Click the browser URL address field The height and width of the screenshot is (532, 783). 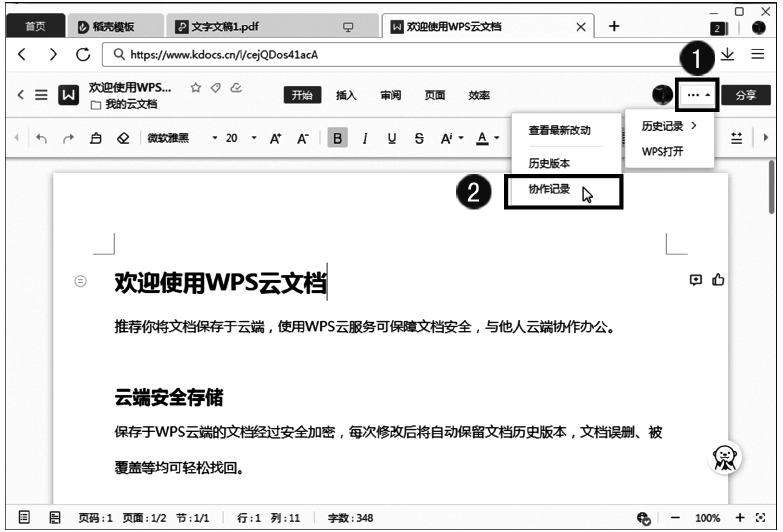coord(400,53)
